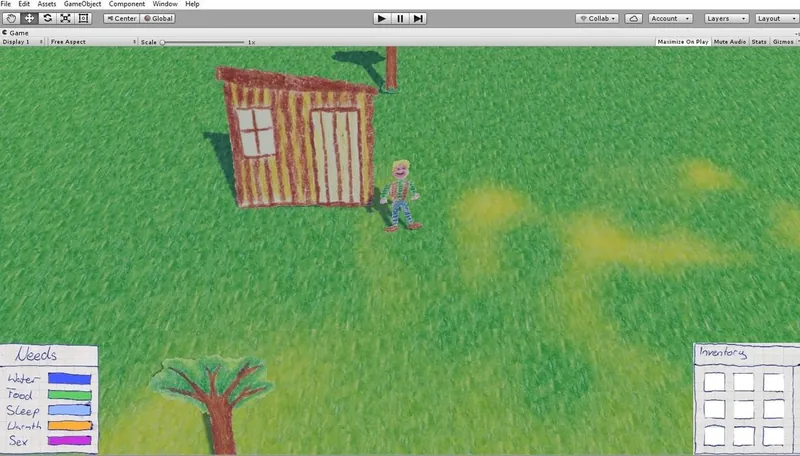Click the blue Water need bar
Image resolution: width=800 pixels, height=456 pixels.
tap(69, 378)
